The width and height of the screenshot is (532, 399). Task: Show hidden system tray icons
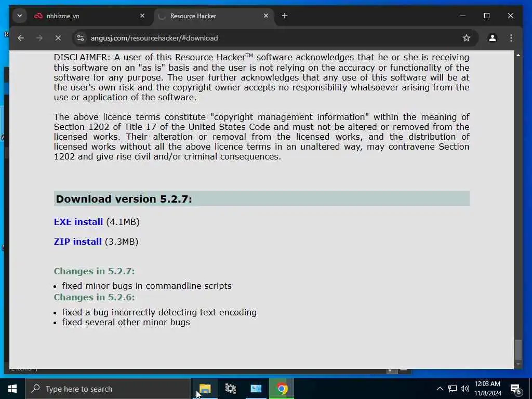[440, 389]
